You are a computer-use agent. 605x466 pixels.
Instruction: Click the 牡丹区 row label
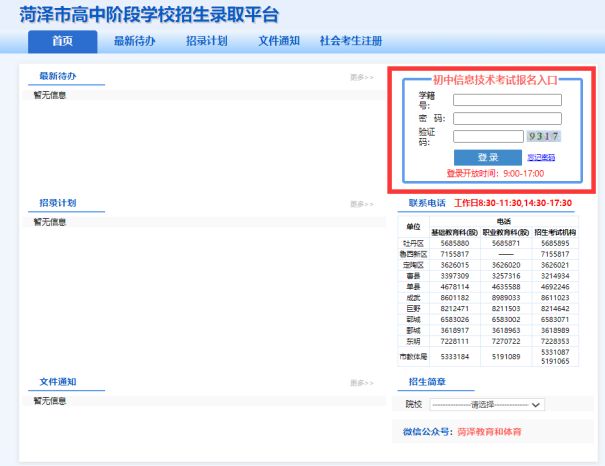tap(413, 243)
